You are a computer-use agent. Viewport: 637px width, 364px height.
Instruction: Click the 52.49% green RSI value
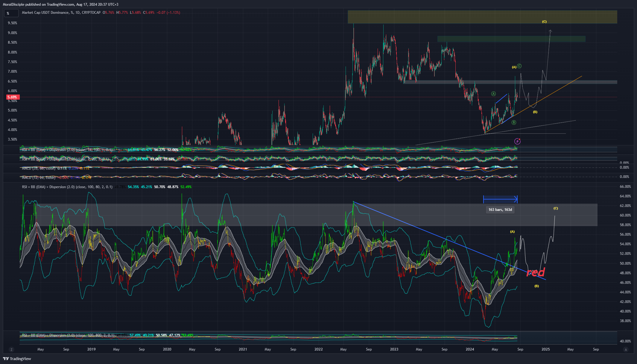(x=186, y=187)
